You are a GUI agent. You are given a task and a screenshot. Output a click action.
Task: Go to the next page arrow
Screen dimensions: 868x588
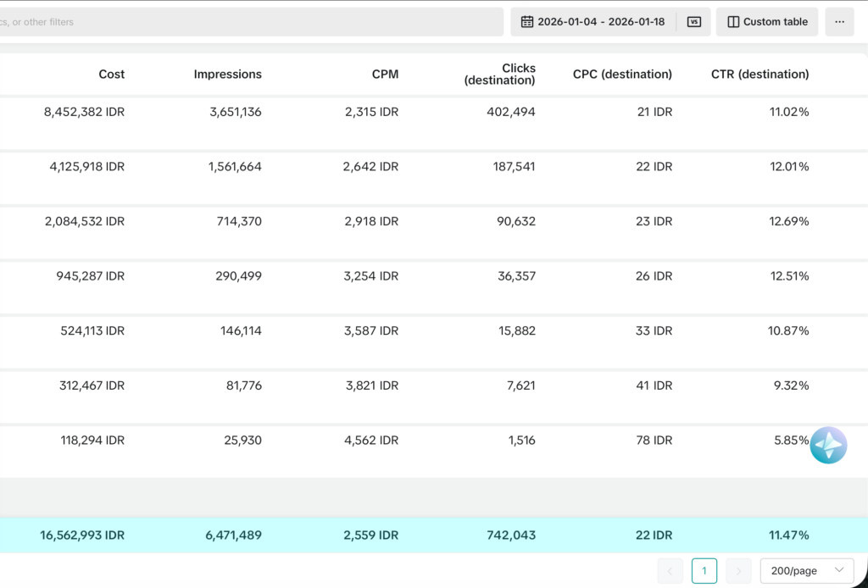[738, 571]
